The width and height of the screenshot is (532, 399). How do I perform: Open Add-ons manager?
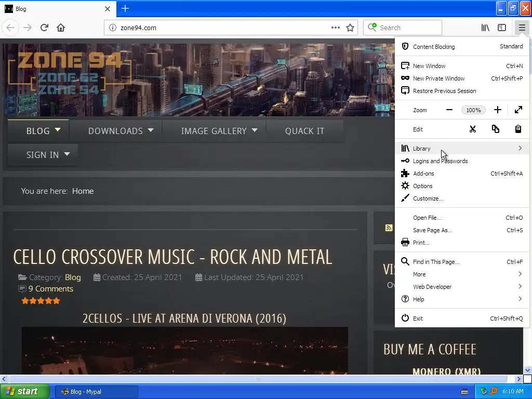coord(462,174)
